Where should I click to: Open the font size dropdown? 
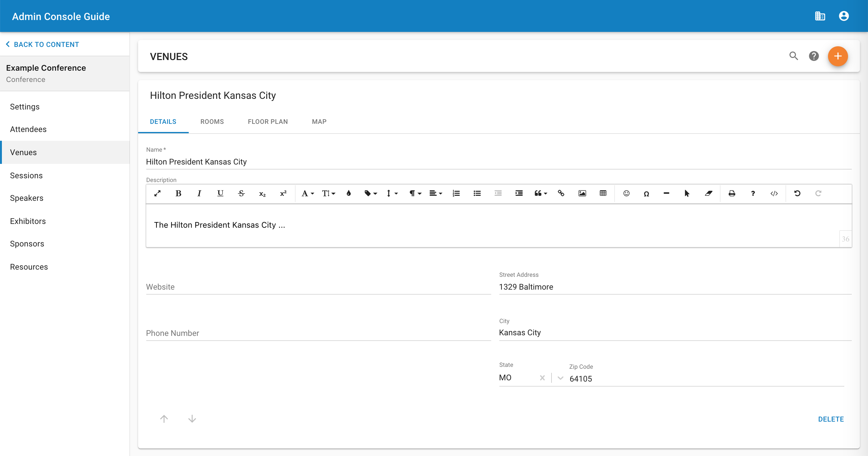328,194
